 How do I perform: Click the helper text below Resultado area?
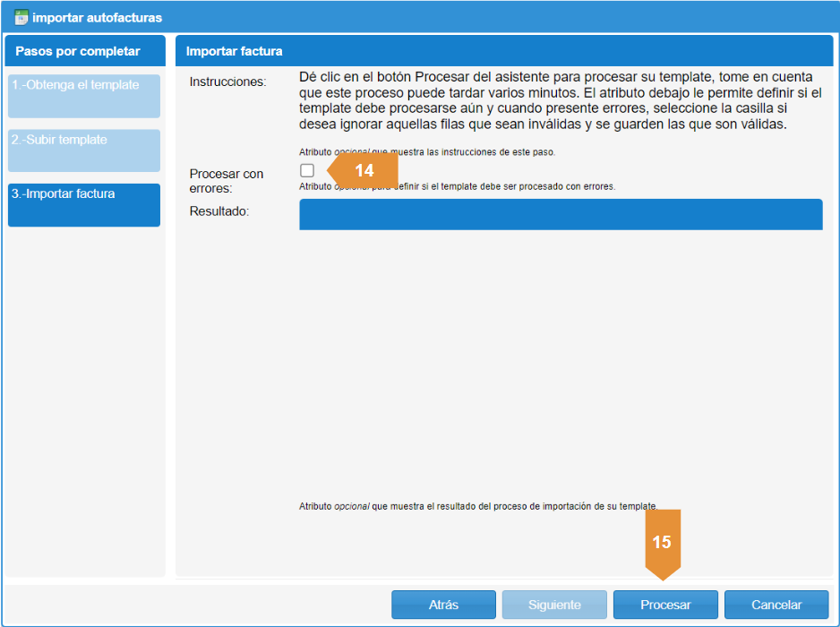(478, 506)
